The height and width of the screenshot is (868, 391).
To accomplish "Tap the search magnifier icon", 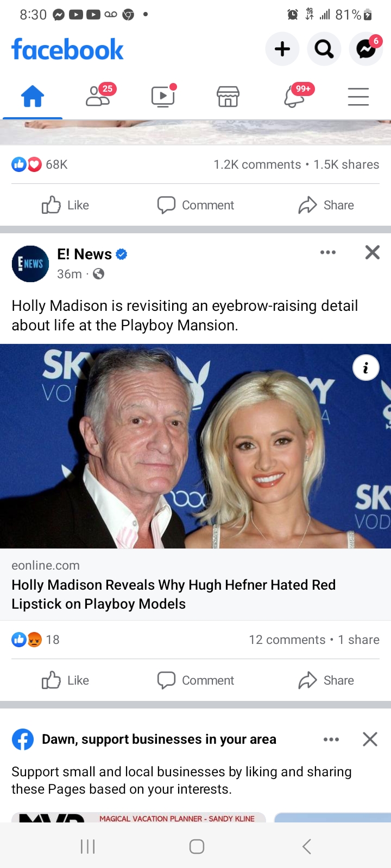I will coord(324,49).
